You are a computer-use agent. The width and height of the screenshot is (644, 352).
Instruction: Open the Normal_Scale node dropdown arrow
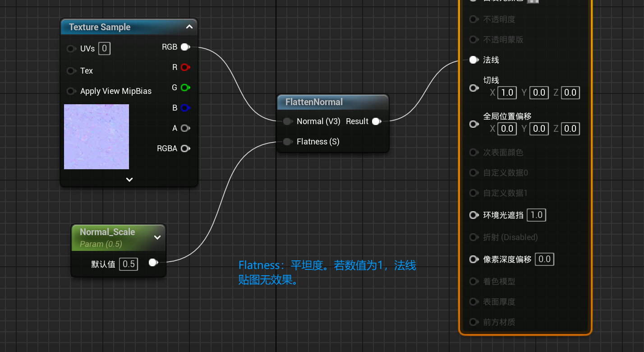tap(157, 237)
